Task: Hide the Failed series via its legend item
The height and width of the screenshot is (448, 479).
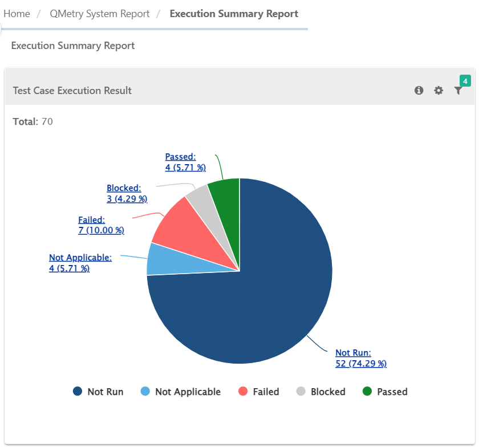Action: 258,392
